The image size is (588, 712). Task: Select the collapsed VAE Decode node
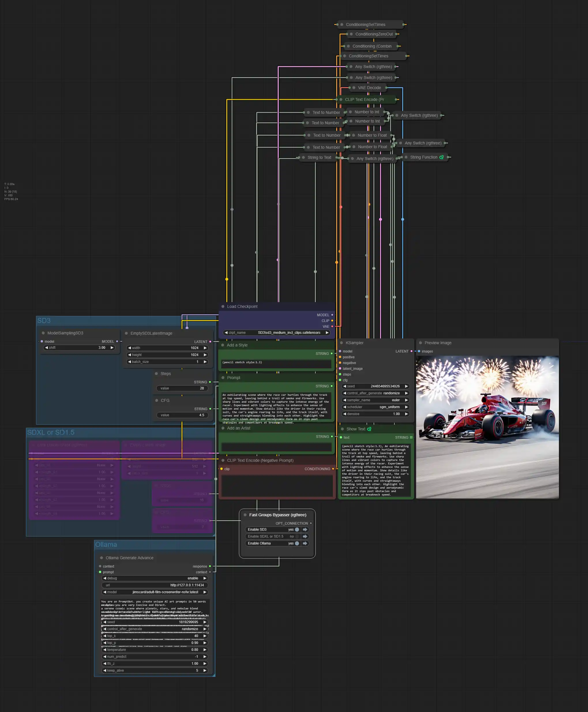(368, 88)
